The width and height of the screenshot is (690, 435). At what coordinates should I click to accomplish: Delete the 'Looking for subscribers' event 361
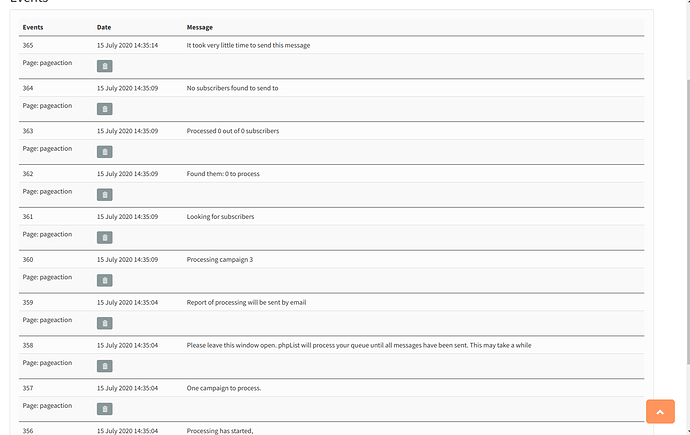(104, 238)
